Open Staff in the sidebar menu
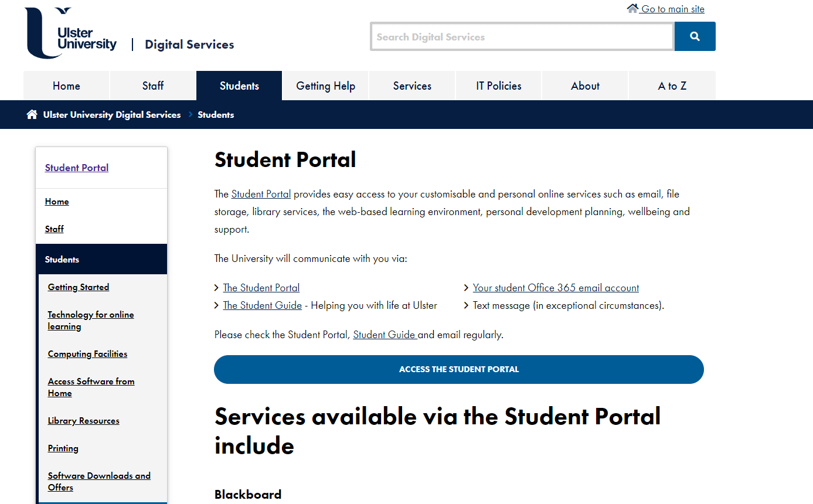Viewport: 813px width, 504px height. 55,229
